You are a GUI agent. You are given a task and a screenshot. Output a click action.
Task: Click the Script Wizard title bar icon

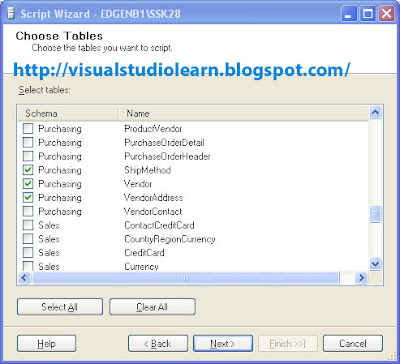pos(11,14)
